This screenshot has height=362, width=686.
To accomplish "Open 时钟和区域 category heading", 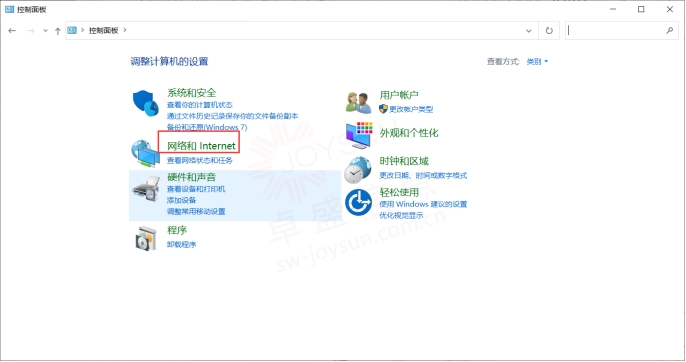I will pyautogui.click(x=404, y=162).
